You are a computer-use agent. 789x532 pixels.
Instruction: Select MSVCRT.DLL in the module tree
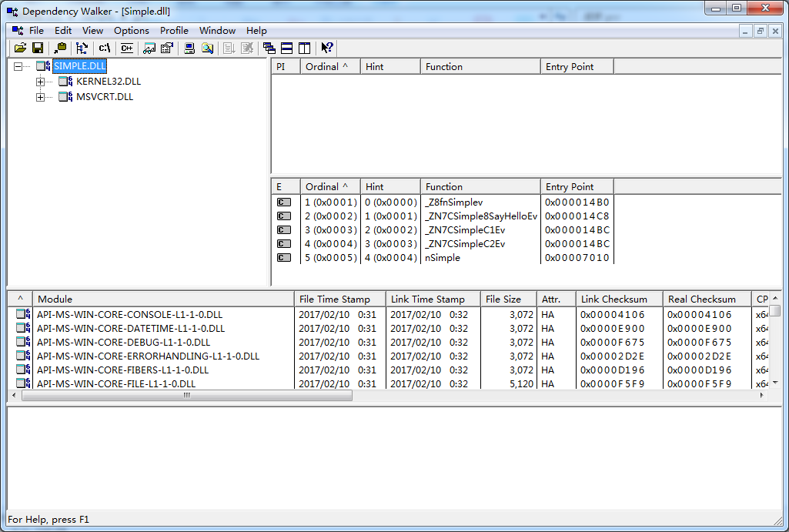[105, 97]
